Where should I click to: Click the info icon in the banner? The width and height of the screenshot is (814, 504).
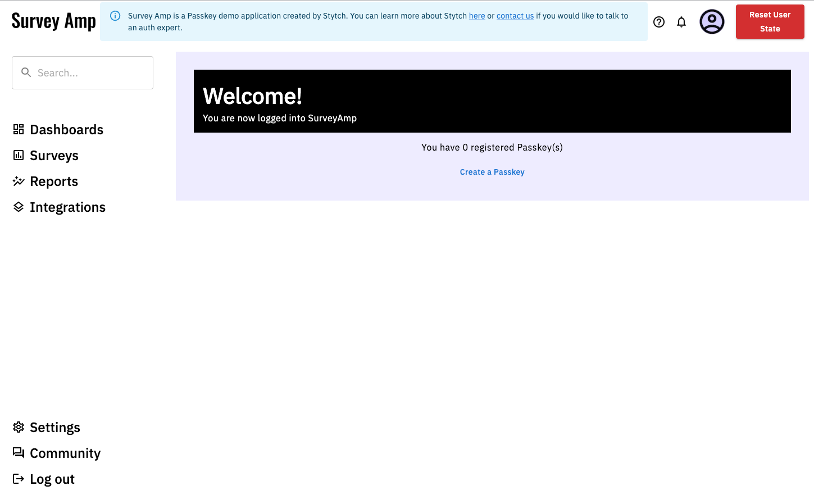coord(115,16)
